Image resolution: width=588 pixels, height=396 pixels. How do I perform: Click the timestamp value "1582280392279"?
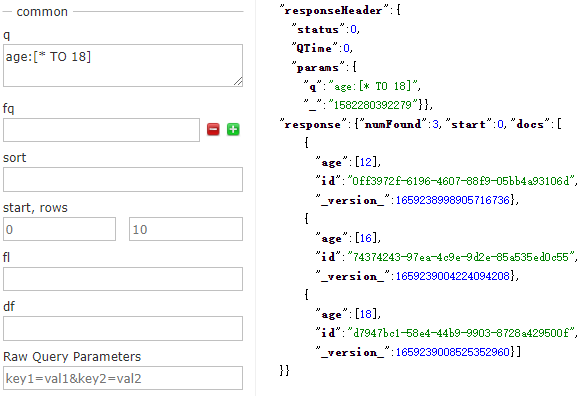[x=373, y=105]
